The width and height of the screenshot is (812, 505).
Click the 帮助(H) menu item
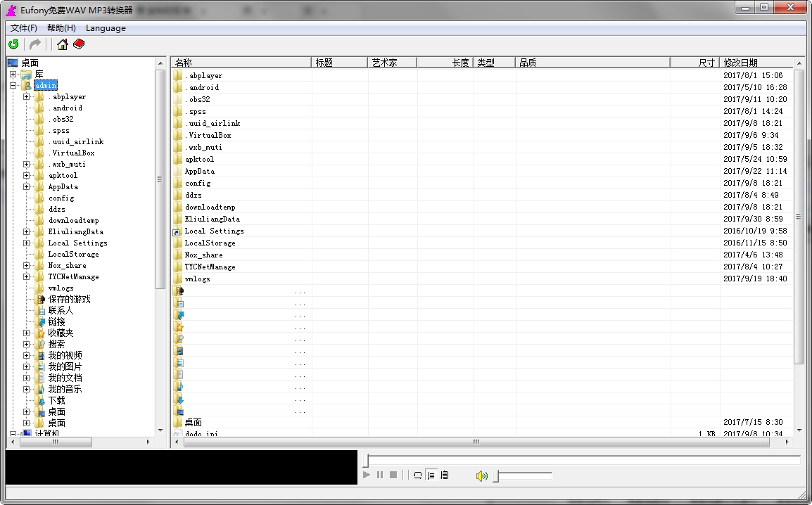(x=61, y=27)
